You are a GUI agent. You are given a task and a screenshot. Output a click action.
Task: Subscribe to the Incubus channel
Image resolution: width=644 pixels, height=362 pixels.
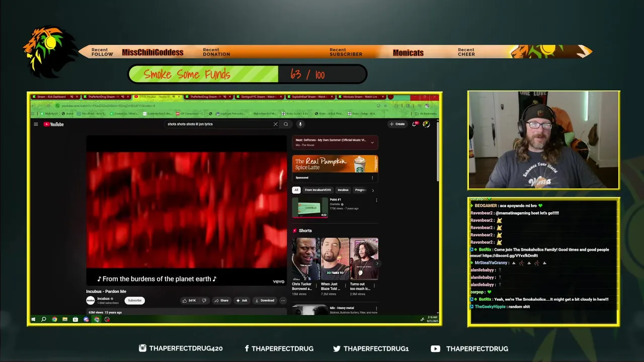[134, 301]
